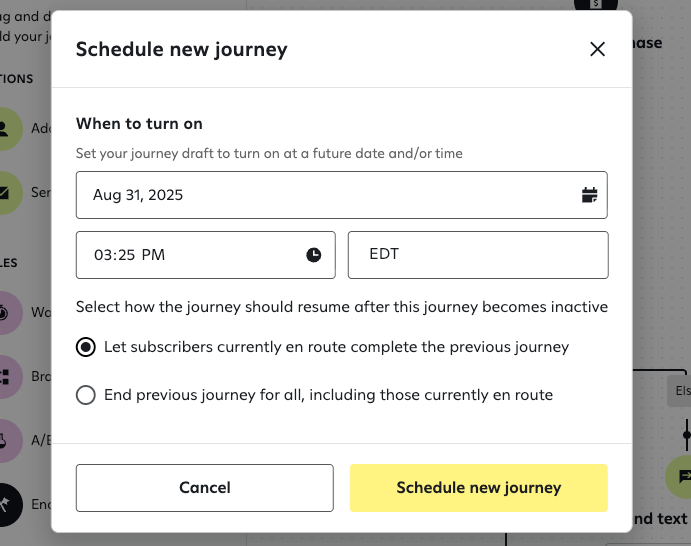The height and width of the screenshot is (546, 691).
Task: Click the yellow Schedule new journey button
Action: coord(478,488)
